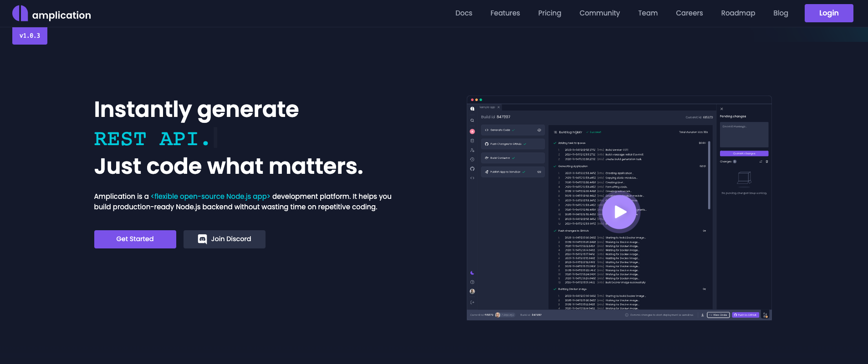Click the Amplication logo icon

[20, 13]
